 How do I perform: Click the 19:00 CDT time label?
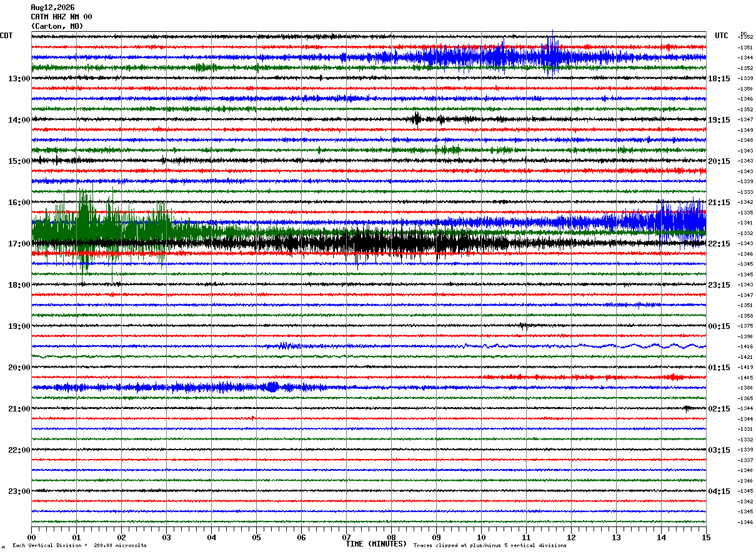click(x=19, y=326)
